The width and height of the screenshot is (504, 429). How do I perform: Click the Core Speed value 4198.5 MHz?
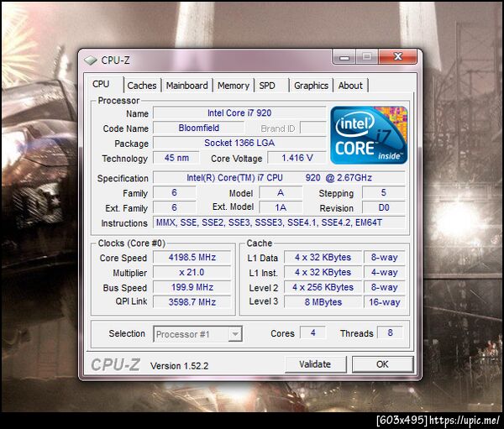click(192, 258)
